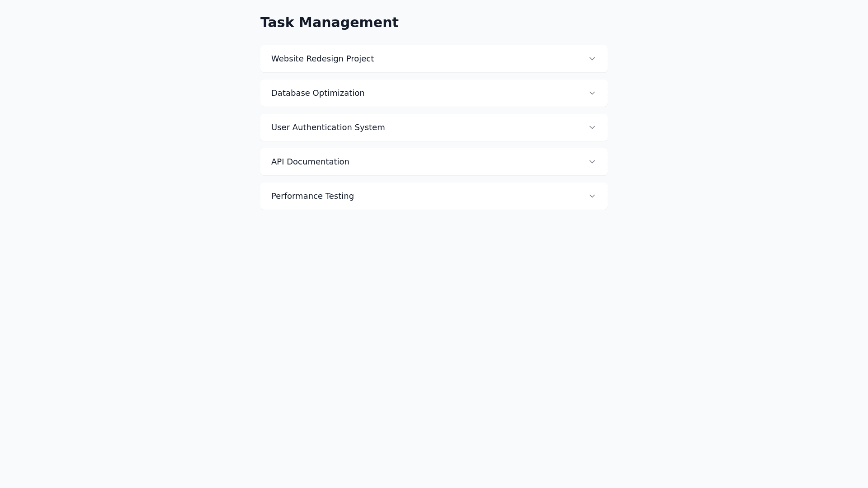Click the Task Management page heading
Viewport: 868px width, 488px height.
click(329, 23)
